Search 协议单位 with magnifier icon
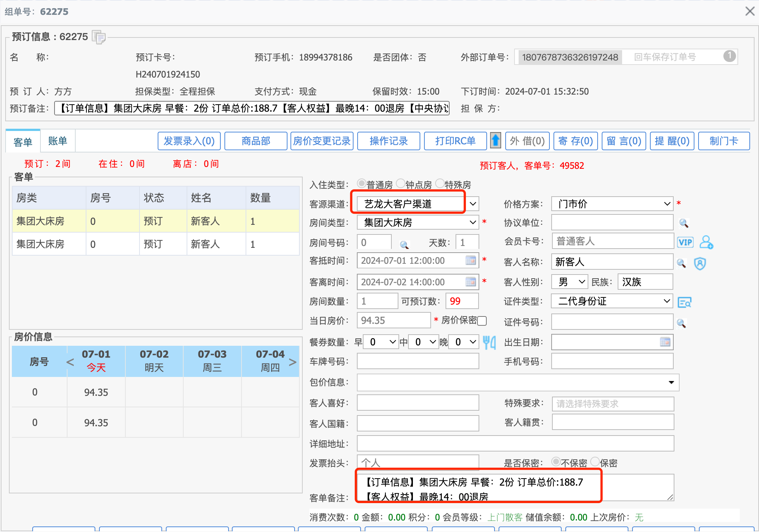The image size is (759, 532). tap(683, 223)
